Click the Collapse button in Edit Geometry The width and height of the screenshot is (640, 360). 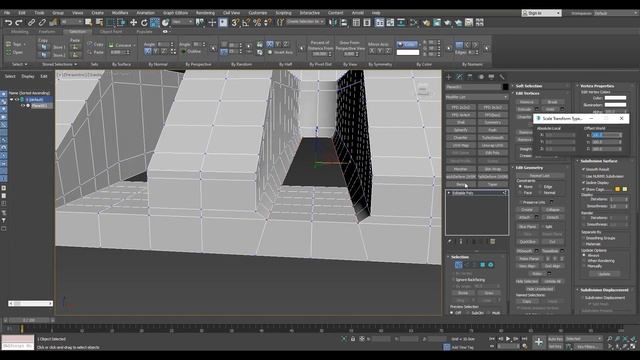[x=553, y=210]
